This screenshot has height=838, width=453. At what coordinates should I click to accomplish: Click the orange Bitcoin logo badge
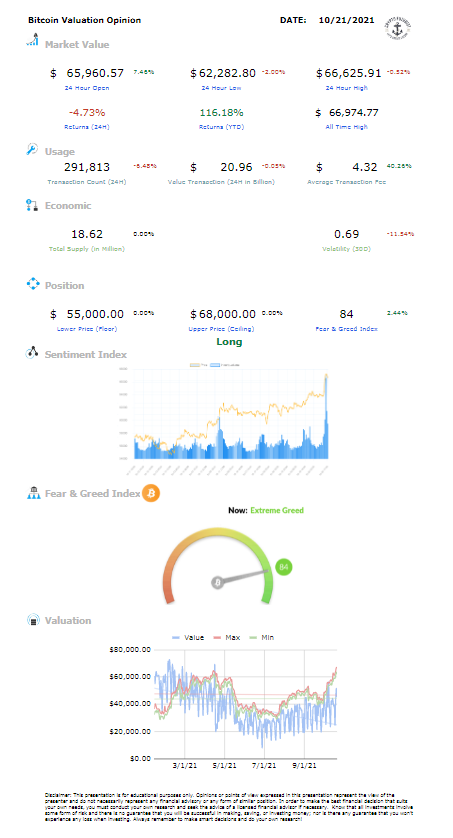tap(151, 493)
